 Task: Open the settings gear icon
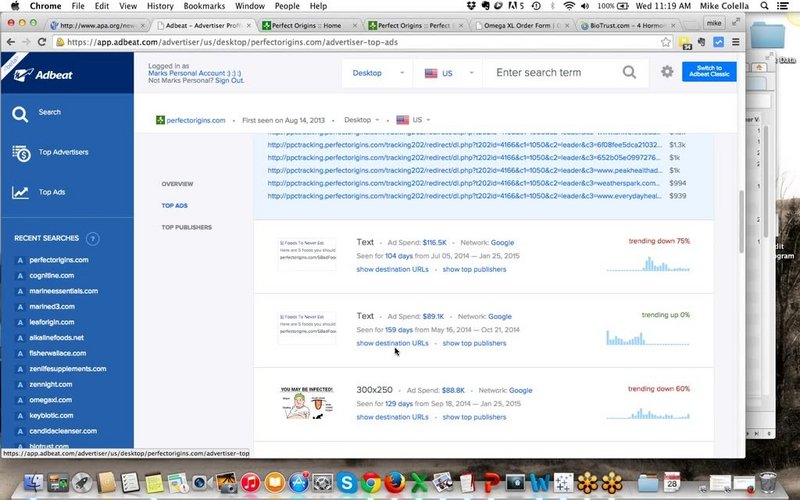point(667,71)
